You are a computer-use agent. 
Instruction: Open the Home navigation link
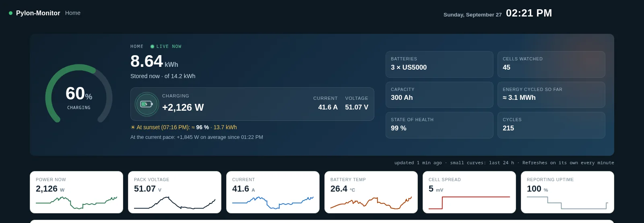(x=73, y=13)
